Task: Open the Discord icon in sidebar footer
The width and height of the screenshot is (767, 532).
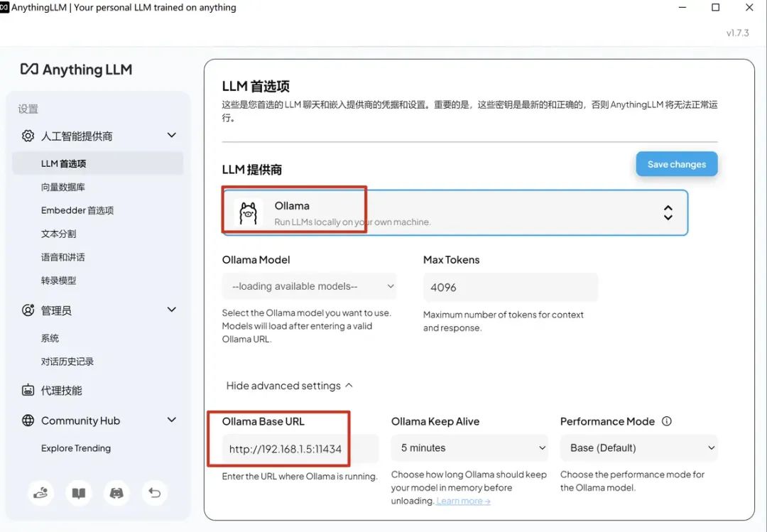Action: point(116,493)
